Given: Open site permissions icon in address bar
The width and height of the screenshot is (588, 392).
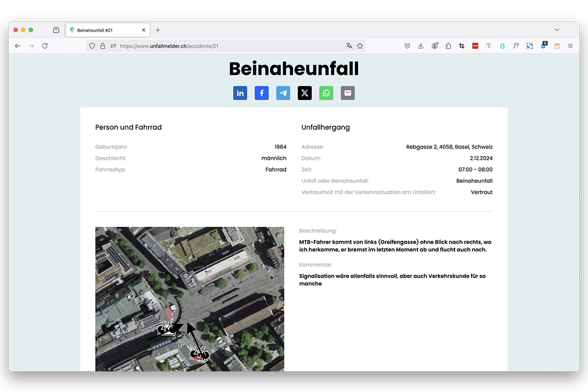Looking at the screenshot, I should (113, 46).
